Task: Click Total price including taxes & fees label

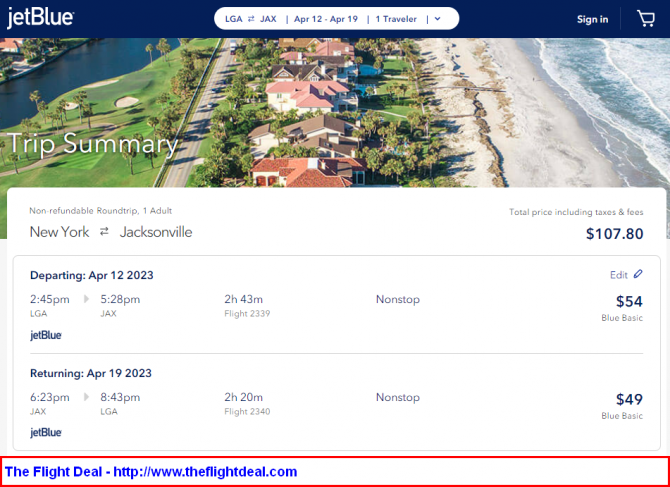Action: tap(576, 212)
